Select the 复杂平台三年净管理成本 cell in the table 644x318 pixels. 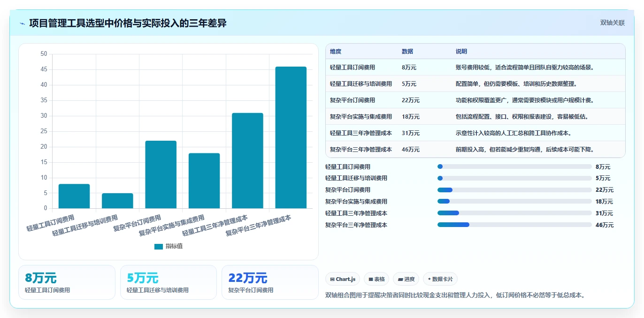[x=361, y=150]
